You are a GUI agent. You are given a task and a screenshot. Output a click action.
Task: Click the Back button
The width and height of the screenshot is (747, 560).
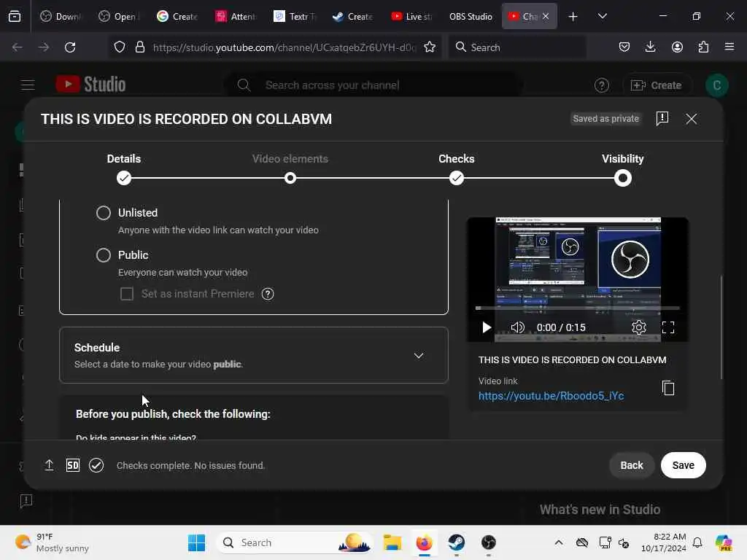[632, 465]
